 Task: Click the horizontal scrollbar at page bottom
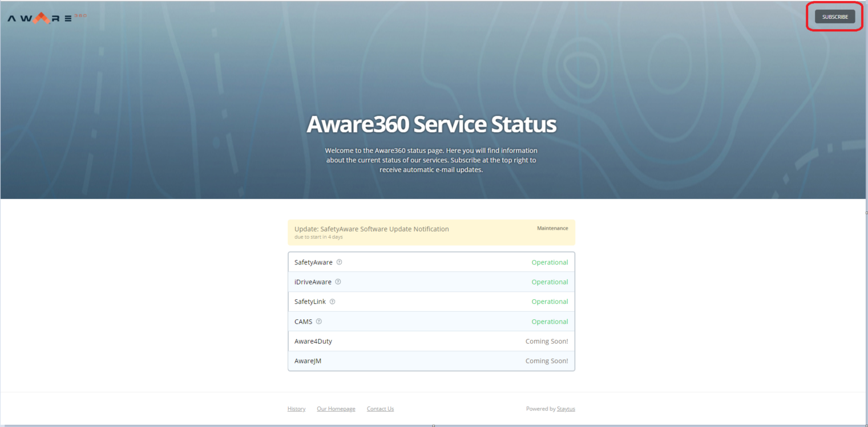[x=434, y=424]
